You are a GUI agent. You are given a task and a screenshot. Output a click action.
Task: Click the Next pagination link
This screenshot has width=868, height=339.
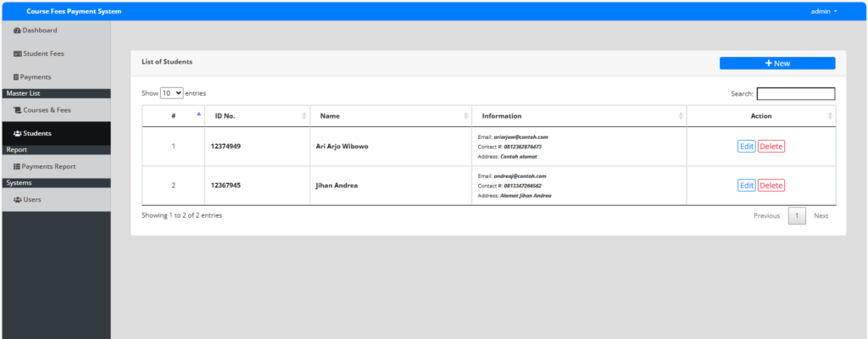(821, 216)
